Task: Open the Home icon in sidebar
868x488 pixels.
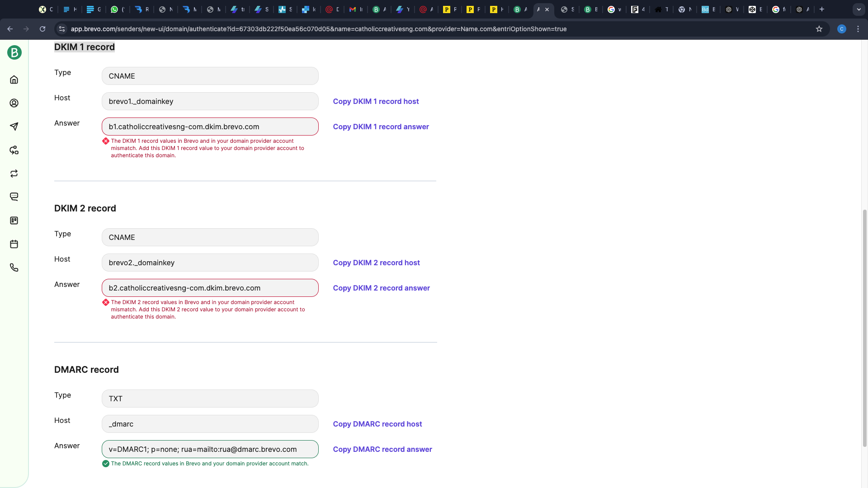Action: [14, 80]
